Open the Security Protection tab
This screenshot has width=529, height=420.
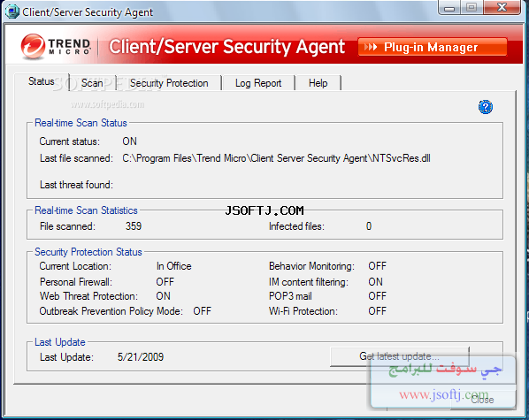pos(169,83)
